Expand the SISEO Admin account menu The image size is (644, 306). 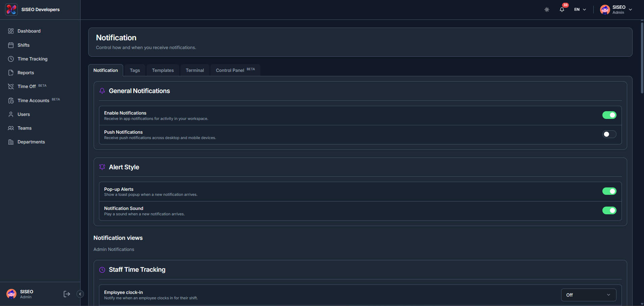(616, 9)
